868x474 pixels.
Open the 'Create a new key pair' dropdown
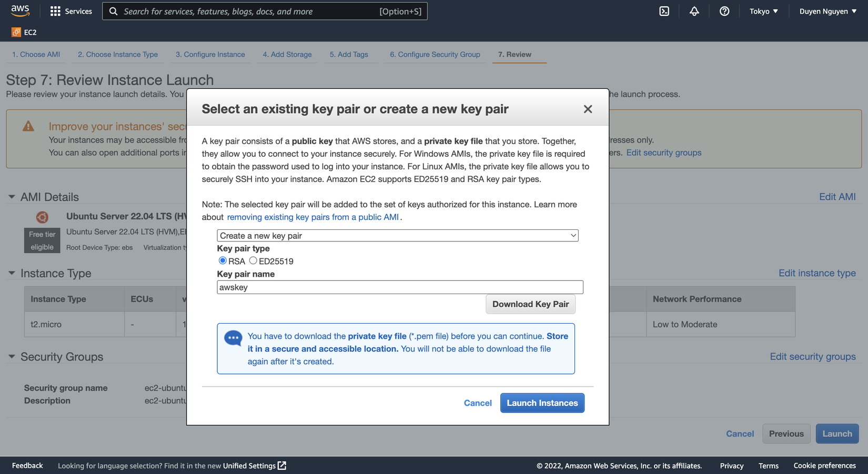click(398, 236)
